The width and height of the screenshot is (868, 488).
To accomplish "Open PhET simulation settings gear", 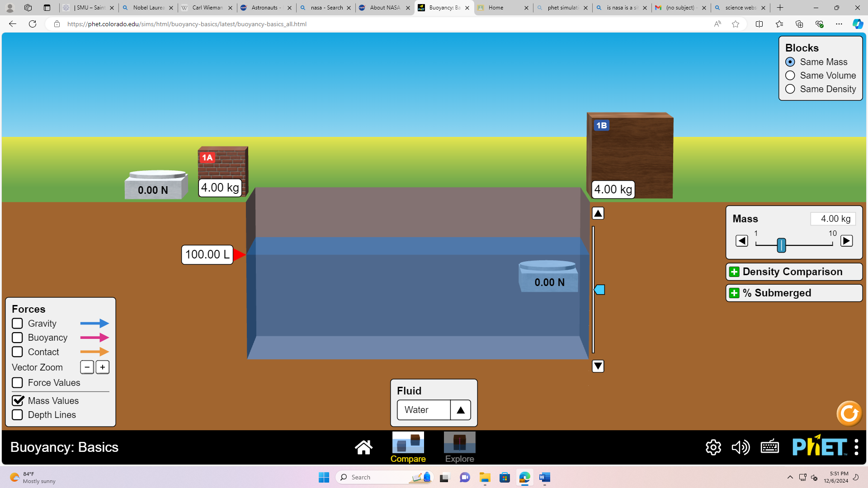I will pyautogui.click(x=713, y=447).
